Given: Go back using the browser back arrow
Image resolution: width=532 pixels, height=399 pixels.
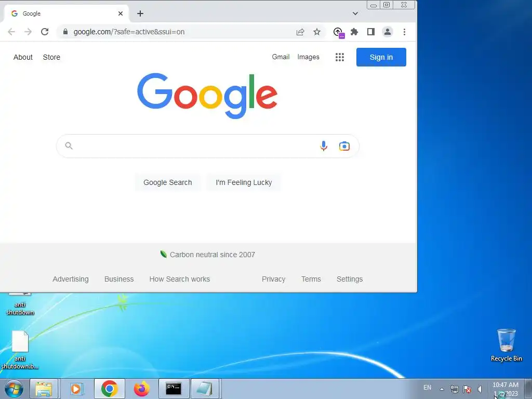Looking at the screenshot, I should pos(11,32).
